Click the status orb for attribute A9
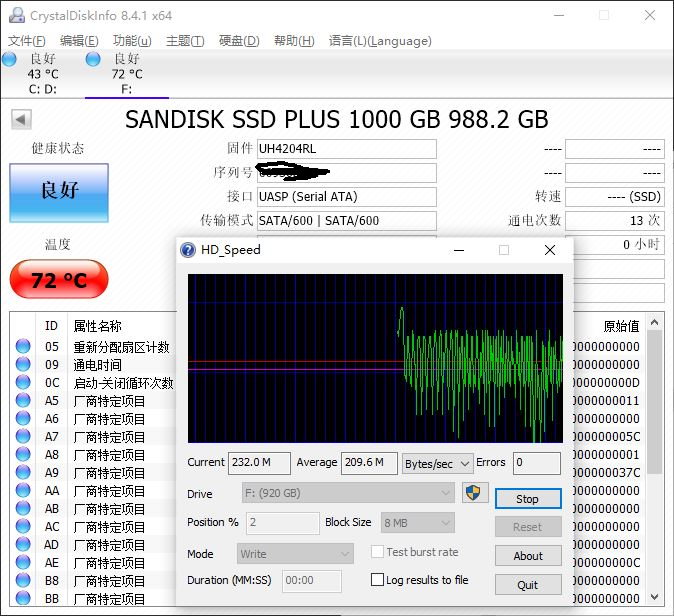Viewport: 674px width, 616px height. (x=23, y=472)
